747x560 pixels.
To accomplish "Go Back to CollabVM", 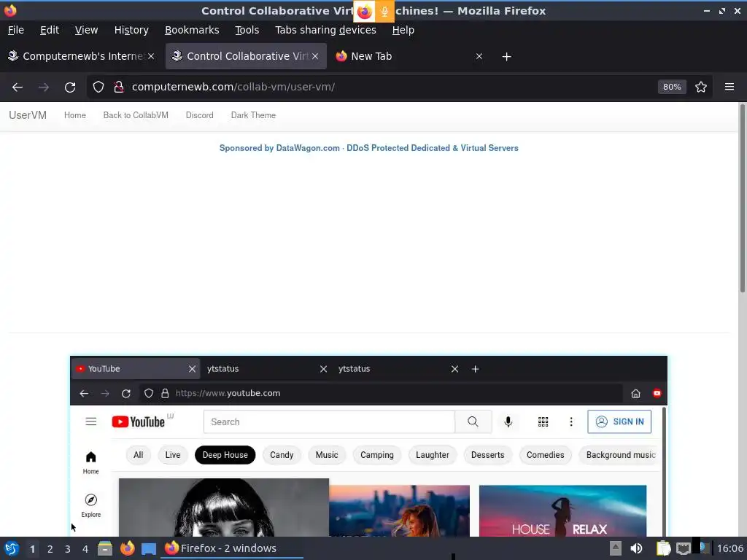I will coord(136,115).
